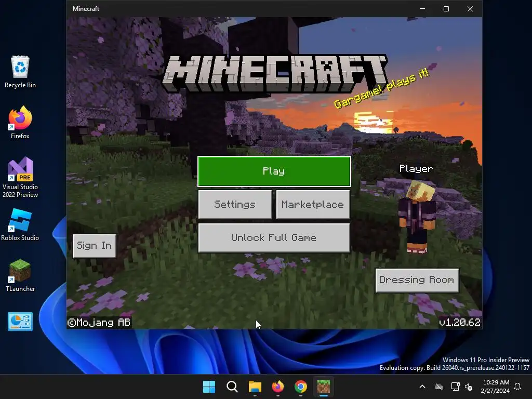The image size is (532, 399).
Task: Open Google Chrome from the taskbar
Action: tap(301, 387)
